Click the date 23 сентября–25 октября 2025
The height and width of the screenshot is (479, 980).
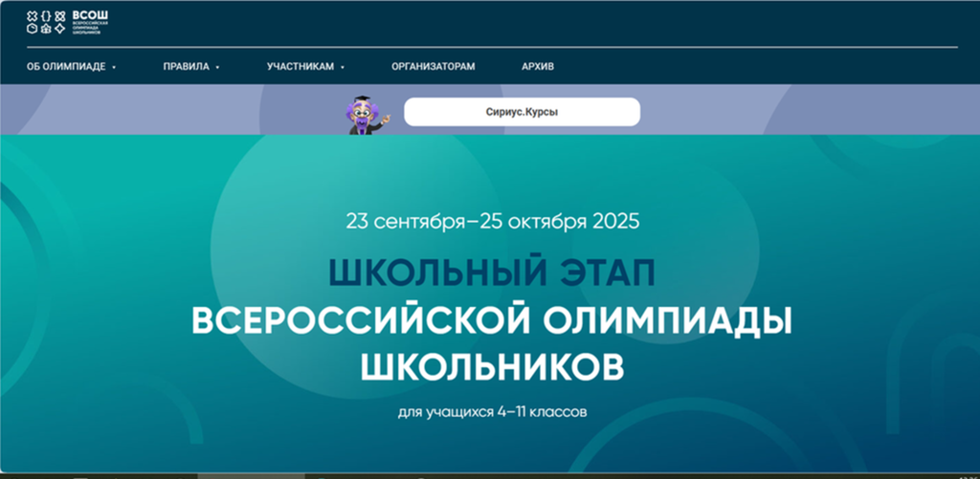[491, 222]
